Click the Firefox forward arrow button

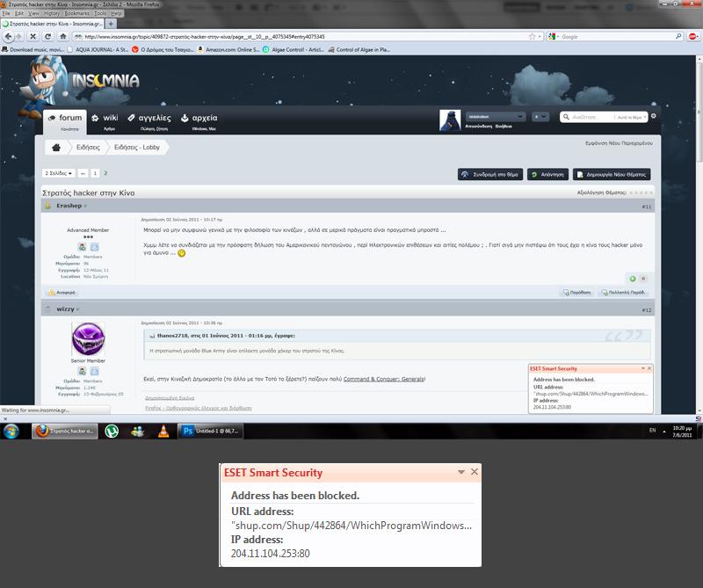(18, 36)
